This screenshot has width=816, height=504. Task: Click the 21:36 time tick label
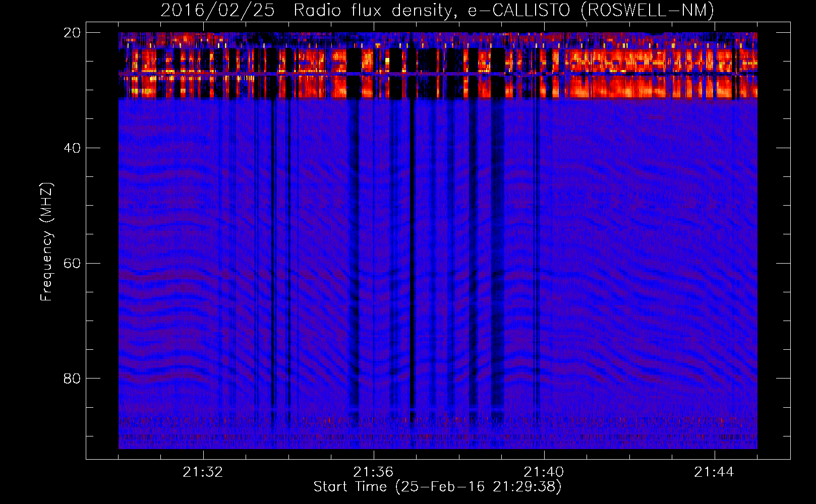pyautogui.click(x=373, y=472)
